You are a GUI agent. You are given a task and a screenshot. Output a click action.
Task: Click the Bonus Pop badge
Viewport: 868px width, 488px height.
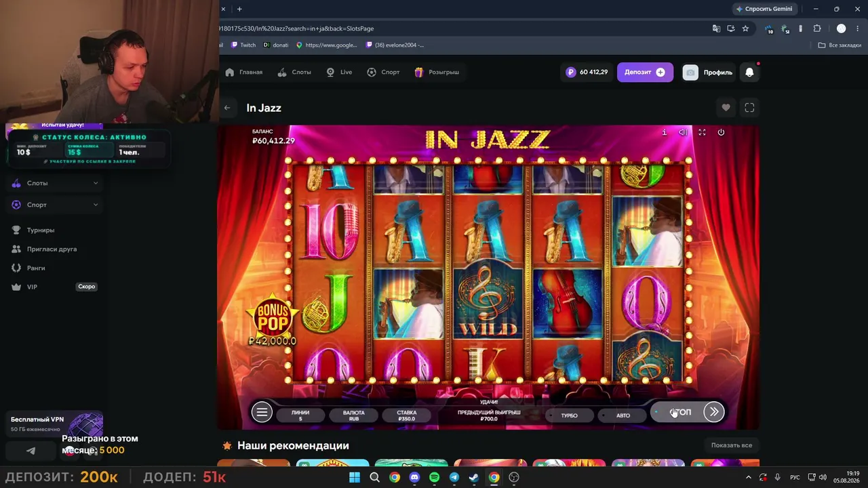tap(272, 317)
